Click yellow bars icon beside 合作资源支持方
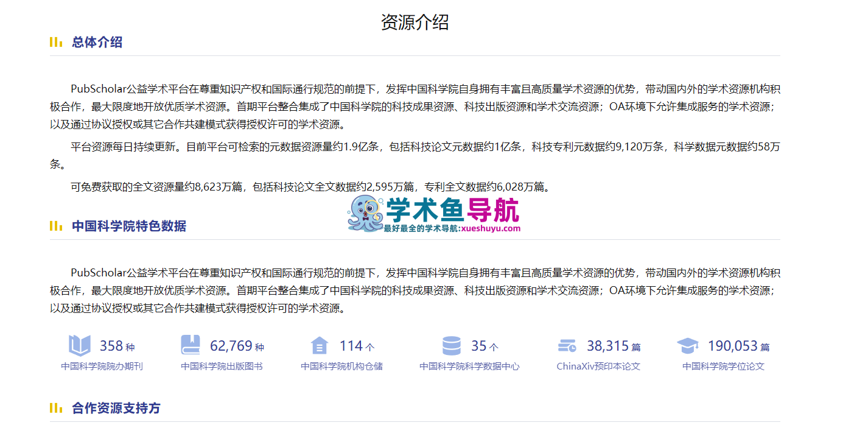The image size is (868, 428). pos(56,408)
